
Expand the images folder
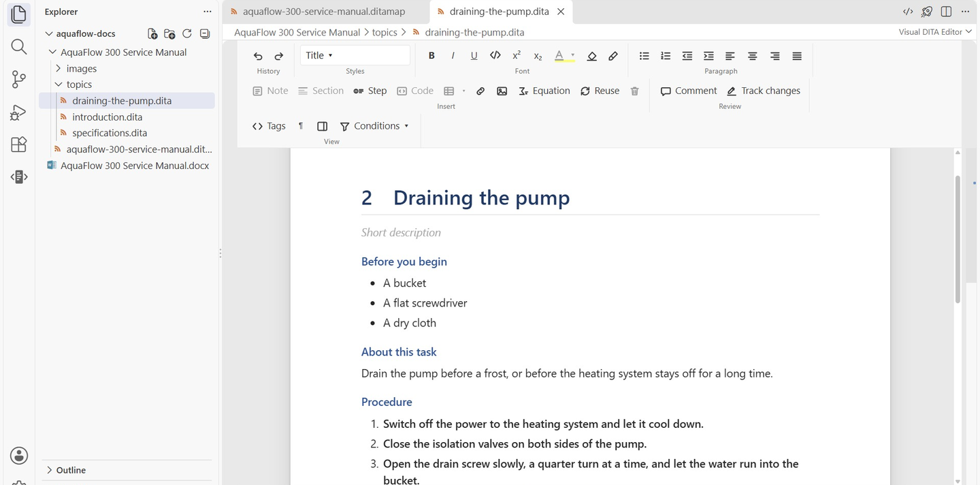click(x=59, y=69)
